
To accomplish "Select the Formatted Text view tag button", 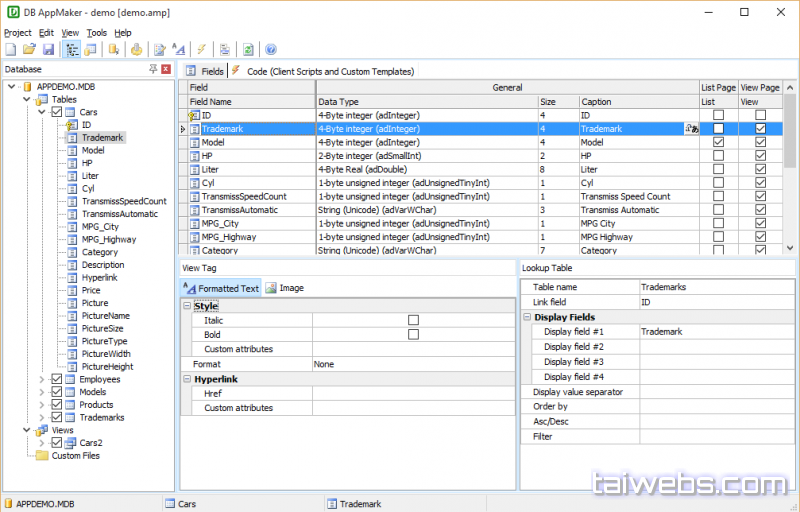I will tap(221, 288).
